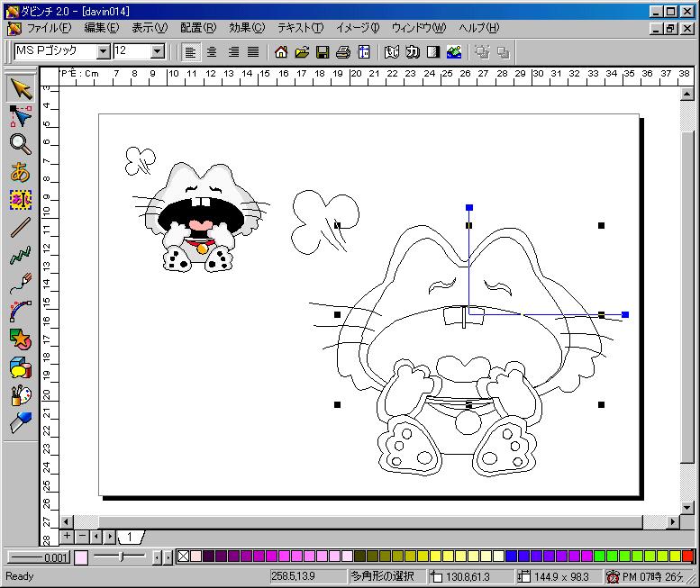
Task: Click horizontal scrollbar right arrow
Action: pyautogui.click(x=673, y=521)
